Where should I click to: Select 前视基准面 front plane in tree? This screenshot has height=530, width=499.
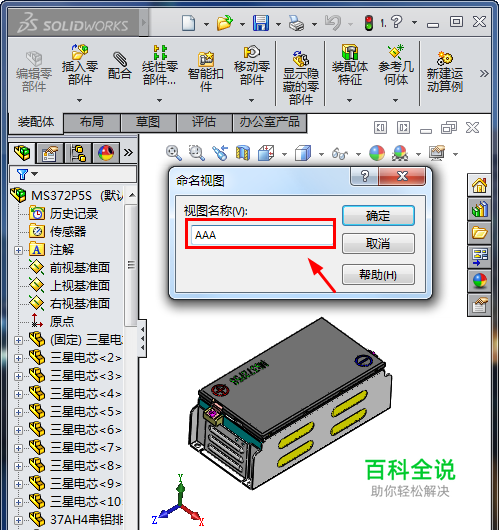80,268
